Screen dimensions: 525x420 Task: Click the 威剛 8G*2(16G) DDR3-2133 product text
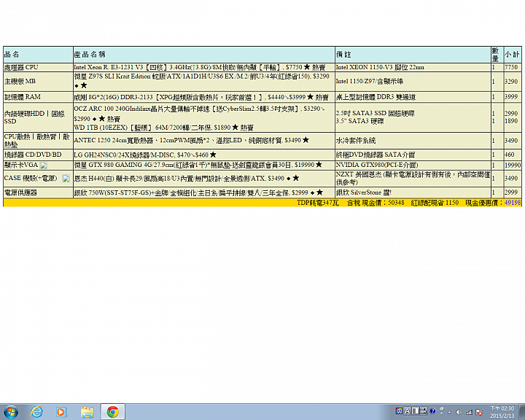click(201, 97)
